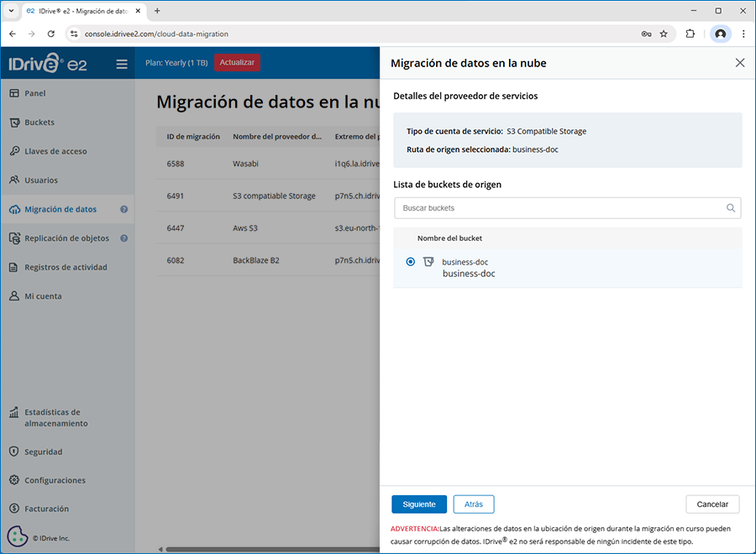Screen dimensions: 756x554
Task: Open Chrome's three-dot menu
Action: coord(743,34)
